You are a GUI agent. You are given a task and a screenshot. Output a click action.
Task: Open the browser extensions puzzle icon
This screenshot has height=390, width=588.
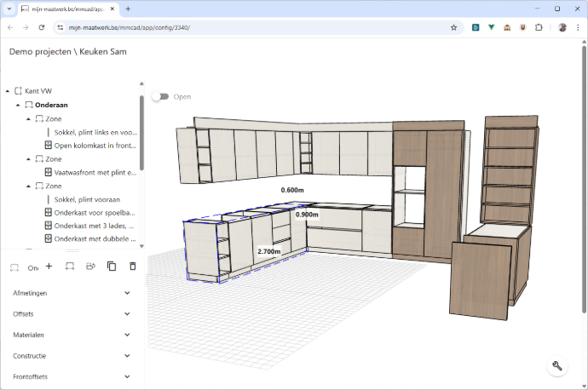pyautogui.click(x=539, y=27)
